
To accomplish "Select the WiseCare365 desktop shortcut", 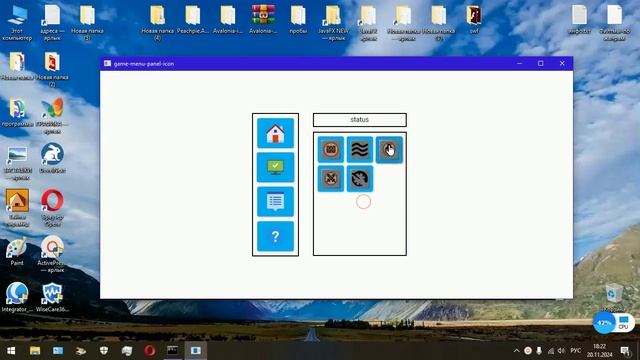I will coord(52,297).
